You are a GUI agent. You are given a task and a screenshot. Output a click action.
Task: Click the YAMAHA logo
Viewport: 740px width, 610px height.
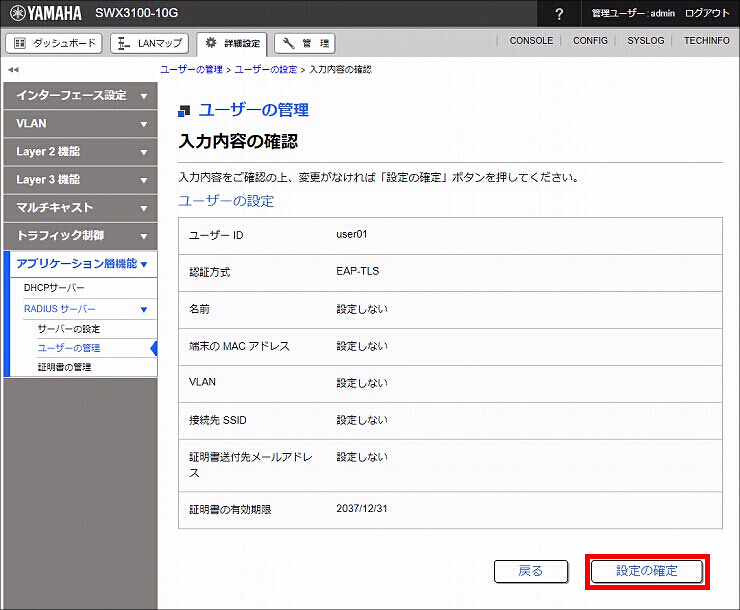tap(46, 13)
